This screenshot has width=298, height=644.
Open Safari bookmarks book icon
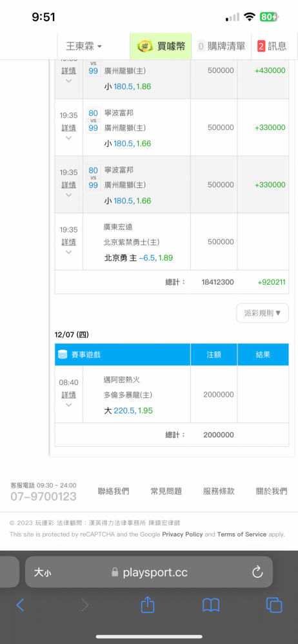click(x=211, y=605)
